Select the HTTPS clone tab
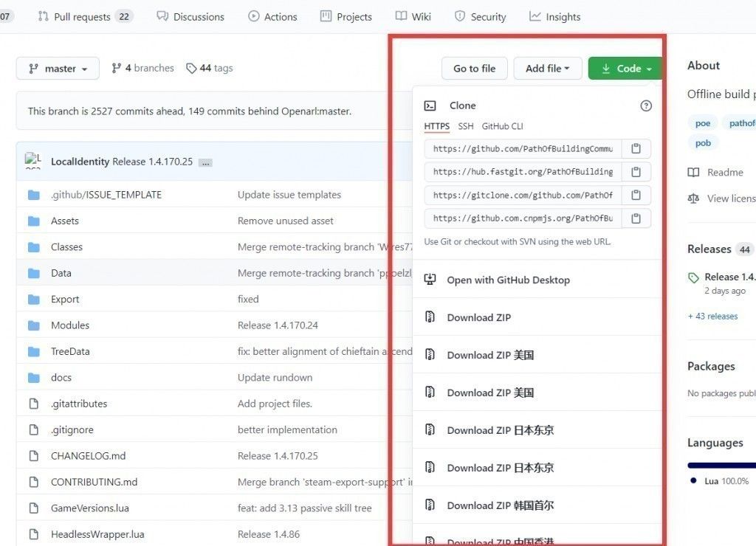Image resolution: width=756 pixels, height=546 pixels. [x=437, y=126]
